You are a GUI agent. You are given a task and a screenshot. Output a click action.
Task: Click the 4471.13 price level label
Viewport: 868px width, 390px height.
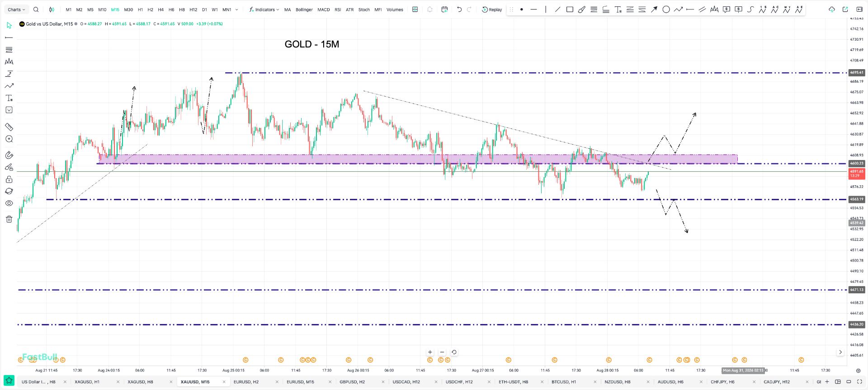[857, 290]
